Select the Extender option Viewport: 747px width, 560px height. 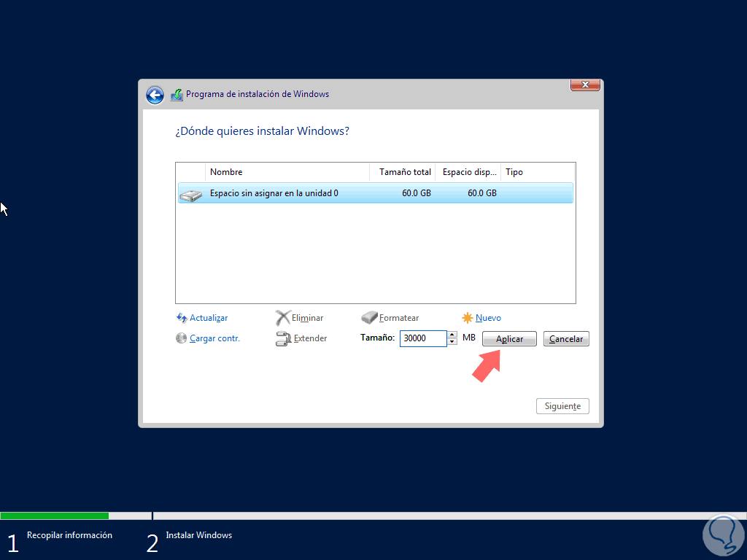click(310, 338)
